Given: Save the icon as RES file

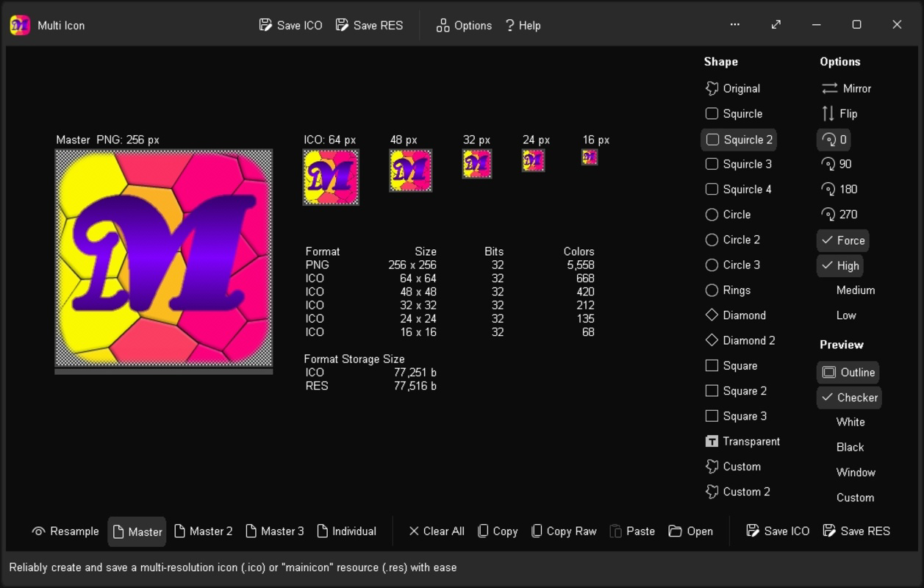Looking at the screenshot, I should coord(856,531).
